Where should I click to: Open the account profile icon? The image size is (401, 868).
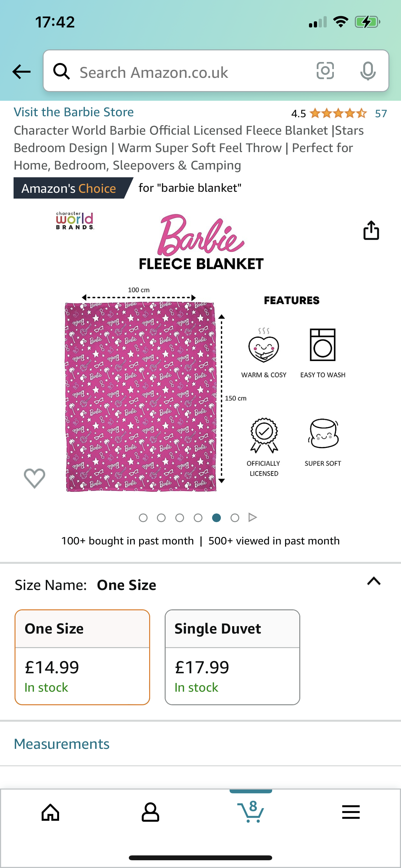(x=150, y=812)
